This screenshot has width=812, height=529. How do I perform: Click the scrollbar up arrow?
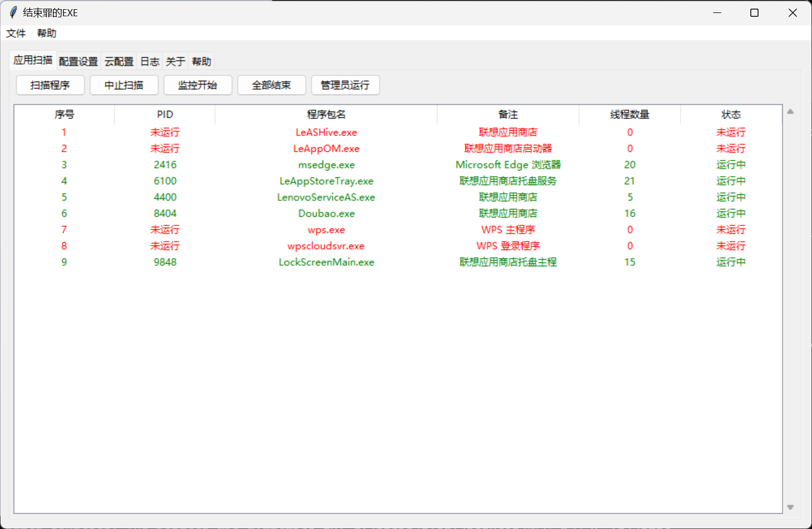coord(790,112)
